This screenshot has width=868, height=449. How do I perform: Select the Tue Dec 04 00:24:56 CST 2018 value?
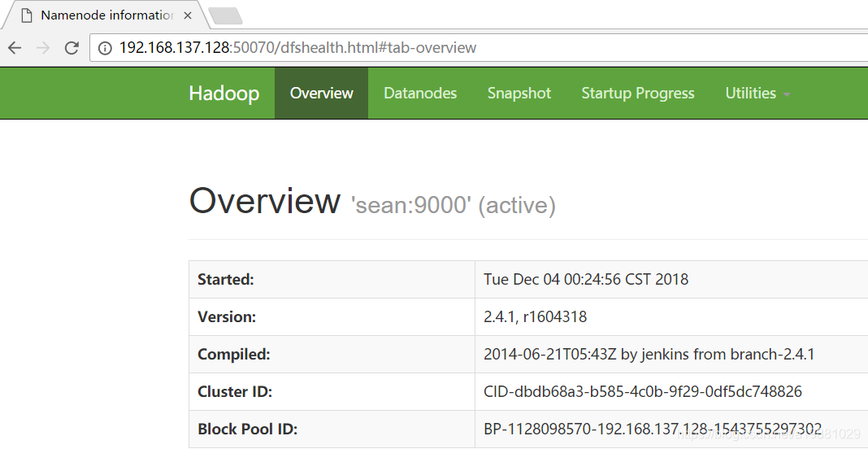click(586, 279)
